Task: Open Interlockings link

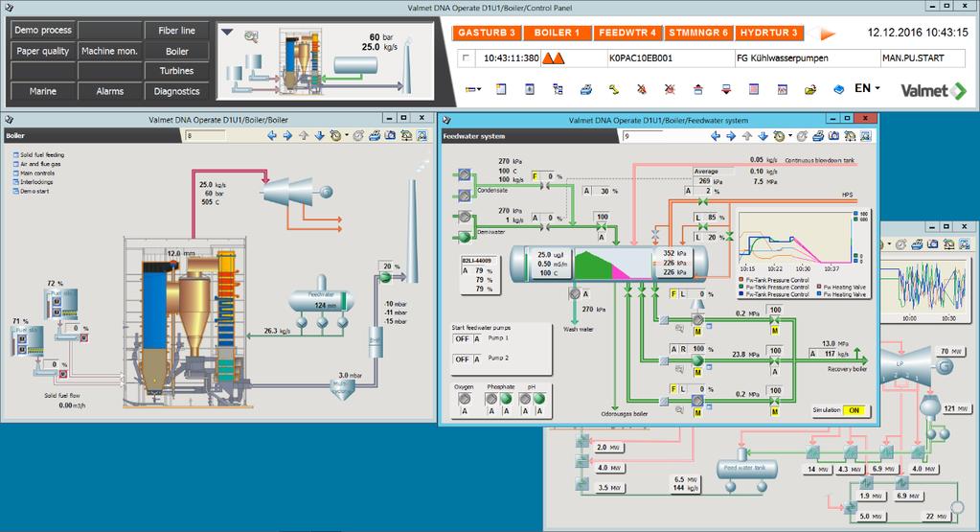Action: click(36, 182)
